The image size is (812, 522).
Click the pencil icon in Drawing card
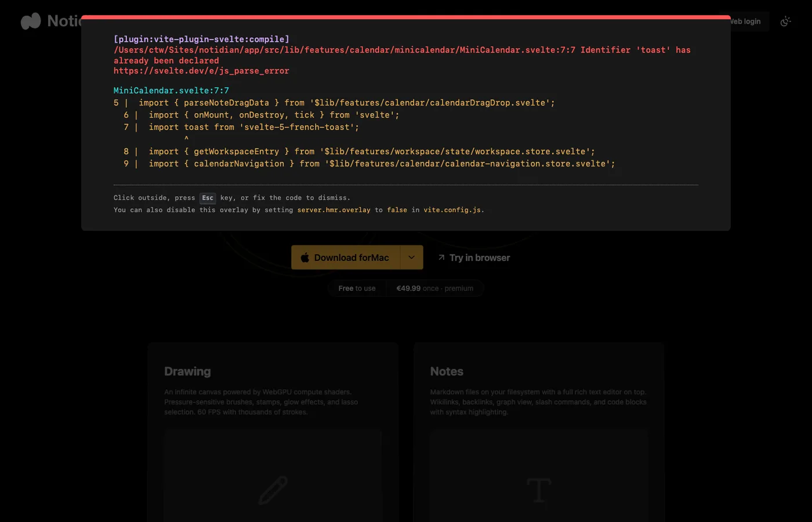(273, 490)
